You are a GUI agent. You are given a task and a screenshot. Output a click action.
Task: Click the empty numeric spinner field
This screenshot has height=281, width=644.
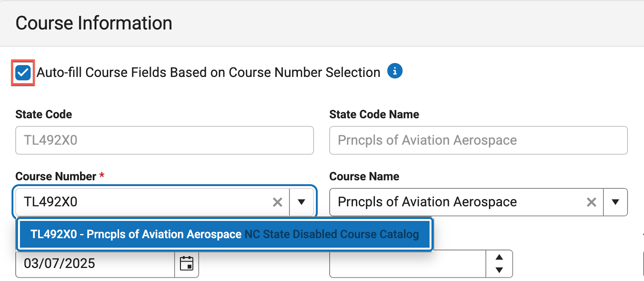tap(407, 264)
